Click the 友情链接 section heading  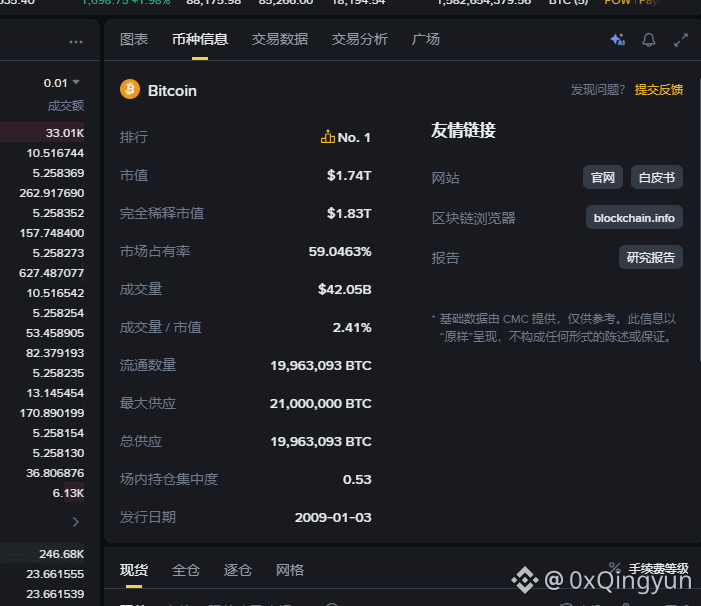pyautogui.click(x=463, y=130)
